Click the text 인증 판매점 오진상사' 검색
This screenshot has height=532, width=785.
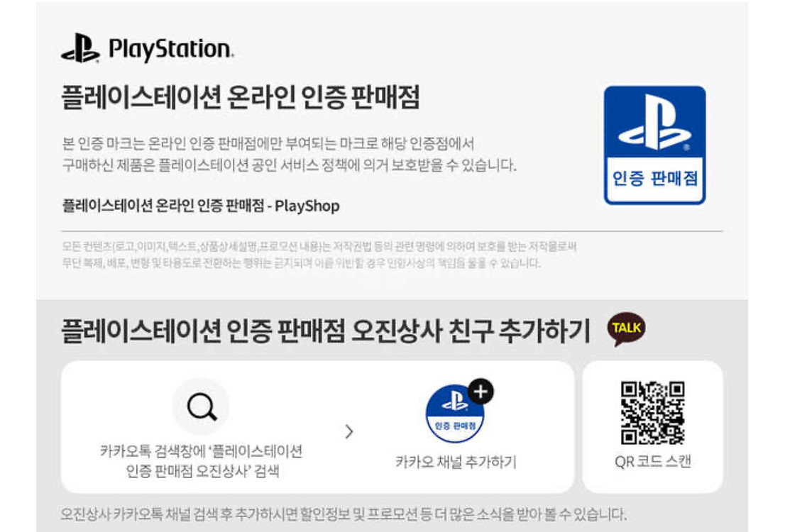click(202, 471)
